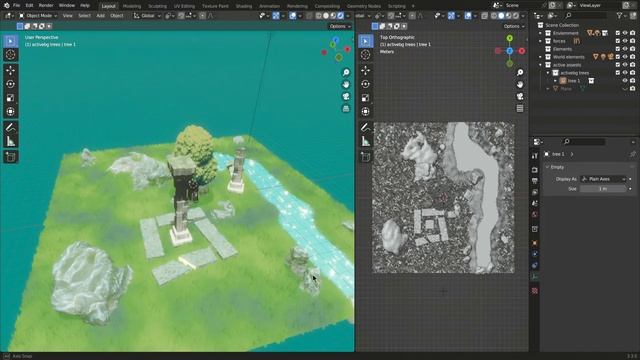Toggle camera view in Top Orthographic viewport
The image size is (640, 360).
(520, 96)
